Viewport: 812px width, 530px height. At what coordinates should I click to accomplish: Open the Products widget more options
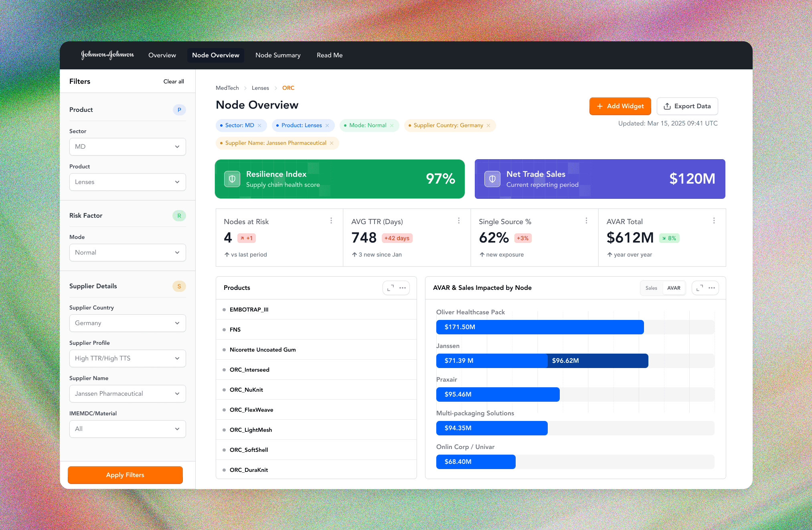(x=403, y=288)
